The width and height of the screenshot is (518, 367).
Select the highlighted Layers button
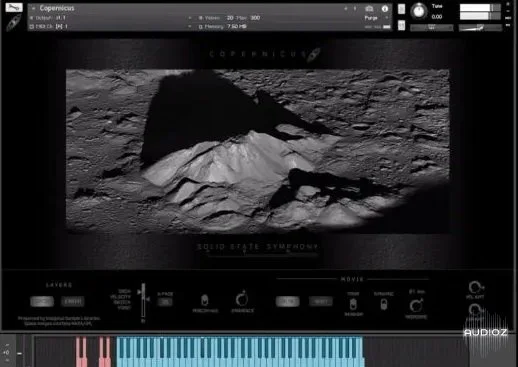click(x=42, y=301)
